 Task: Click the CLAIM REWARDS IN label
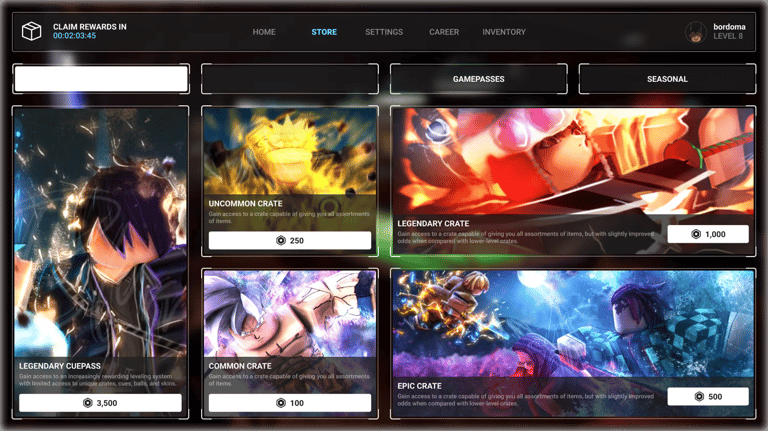(90, 26)
